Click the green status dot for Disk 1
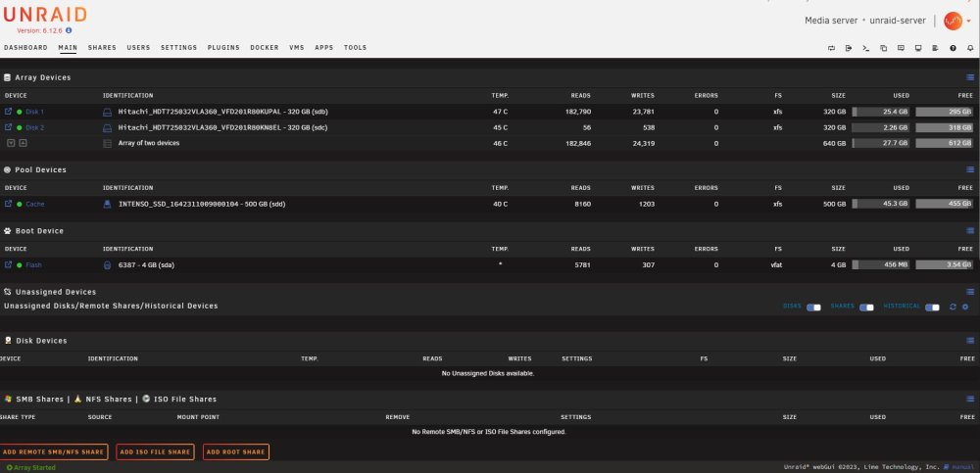The image size is (980, 473). click(x=20, y=112)
